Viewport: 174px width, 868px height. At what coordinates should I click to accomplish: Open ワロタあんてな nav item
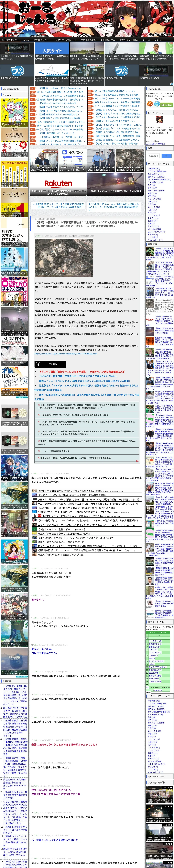tap(88, 40)
